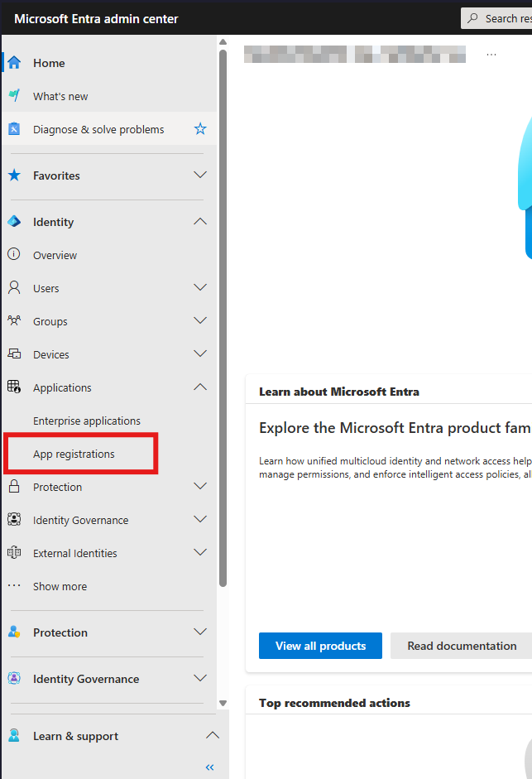
Task: Expand the Users submenu chevron
Action: 200,287
